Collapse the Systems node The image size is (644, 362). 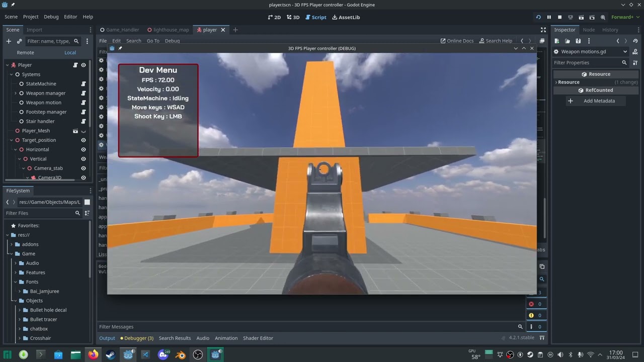pos(12,74)
